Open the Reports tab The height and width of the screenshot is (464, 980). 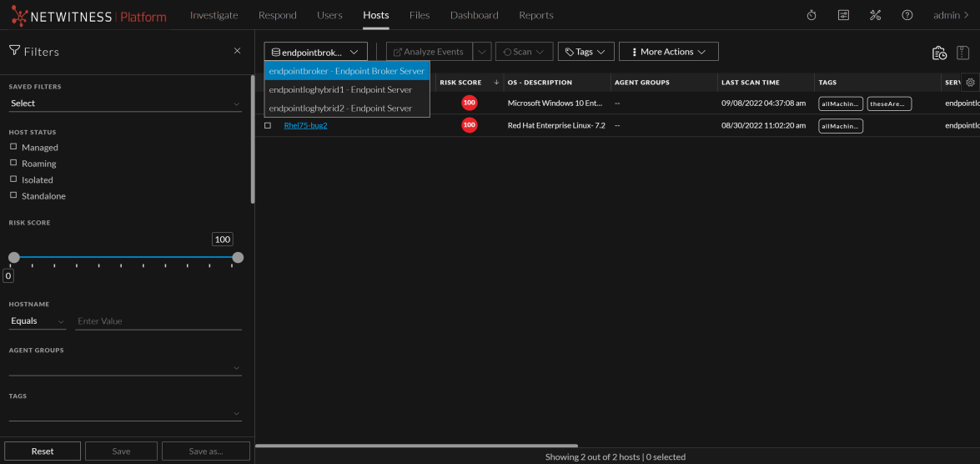(536, 15)
